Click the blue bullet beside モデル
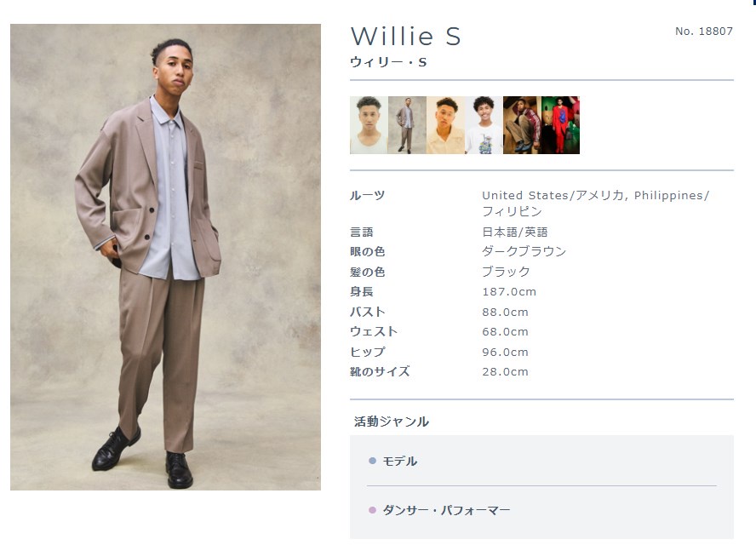Screen dimensions: 756x545 372,461
